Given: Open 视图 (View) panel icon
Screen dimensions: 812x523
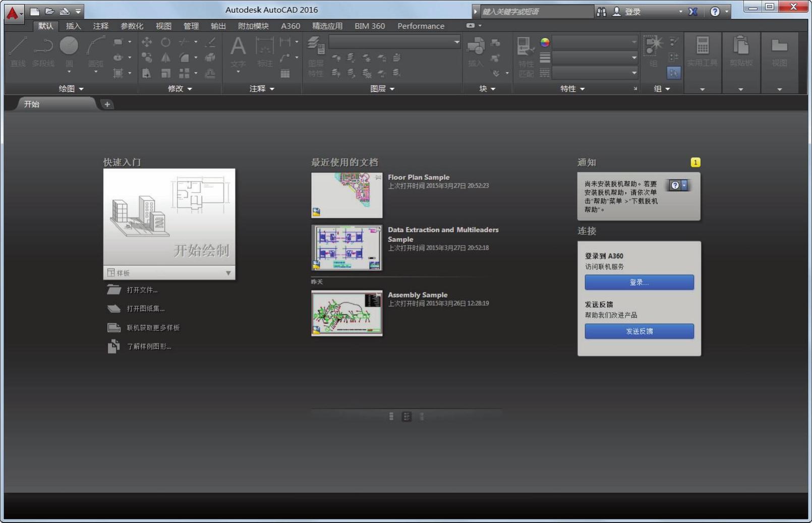Looking at the screenshot, I should [x=779, y=52].
